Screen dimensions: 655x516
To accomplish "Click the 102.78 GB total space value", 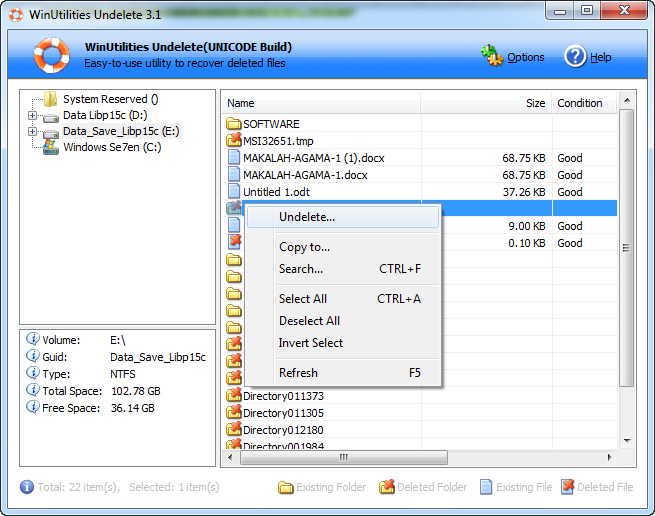I will coord(136,391).
